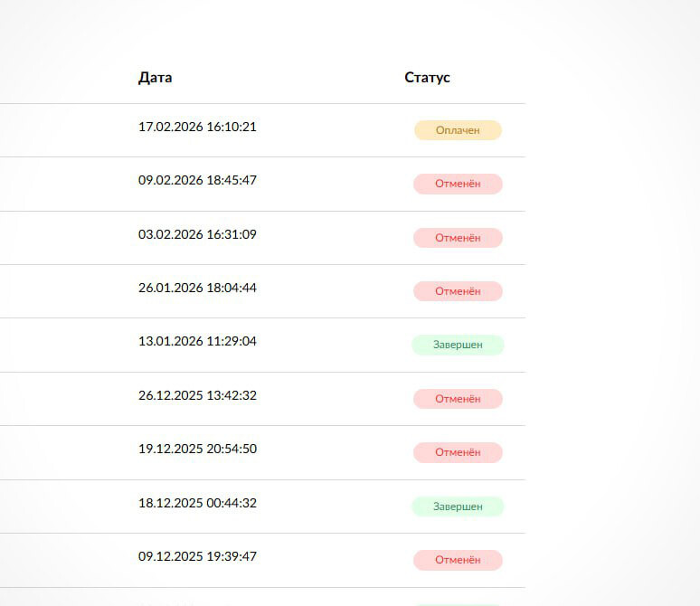Click Отменён status of 03.02.2026 order
This screenshot has width=700, height=606.
[x=458, y=238]
